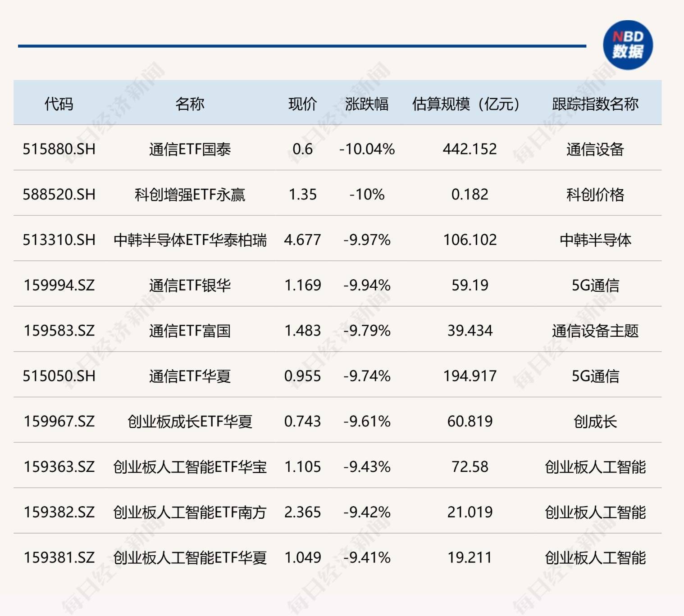Click the 估算规模（亿元）column header
Viewport: 684px width, 616px height.
tap(466, 104)
